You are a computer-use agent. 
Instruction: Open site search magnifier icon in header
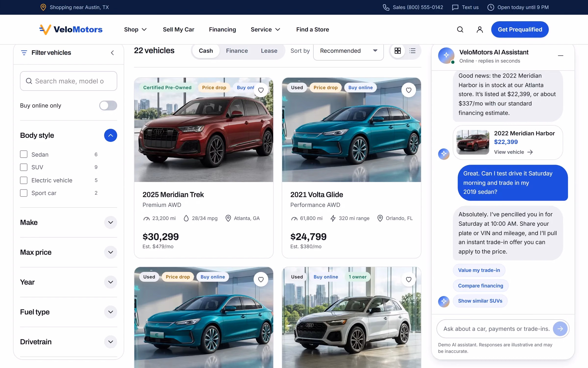point(460,29)
